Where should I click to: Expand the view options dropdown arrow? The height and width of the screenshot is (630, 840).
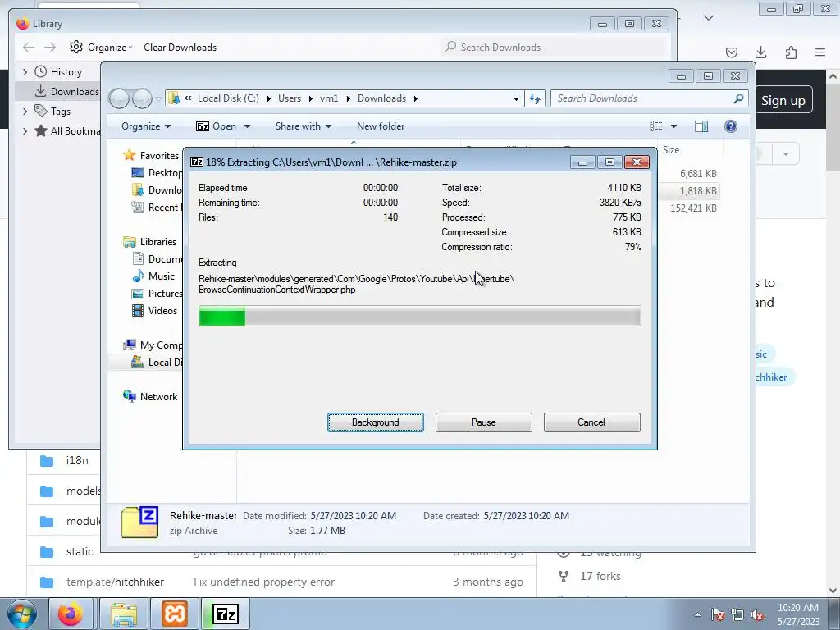[674, 126]
